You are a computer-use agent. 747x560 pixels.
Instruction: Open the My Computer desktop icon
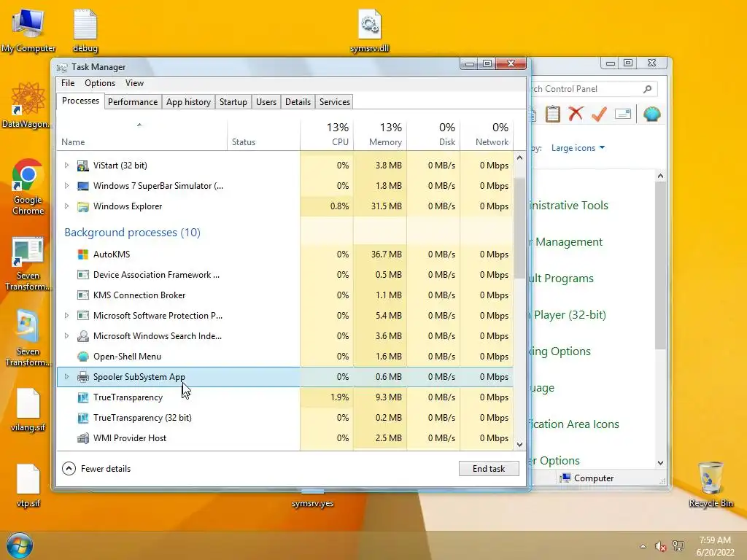[x=28, y=31]
